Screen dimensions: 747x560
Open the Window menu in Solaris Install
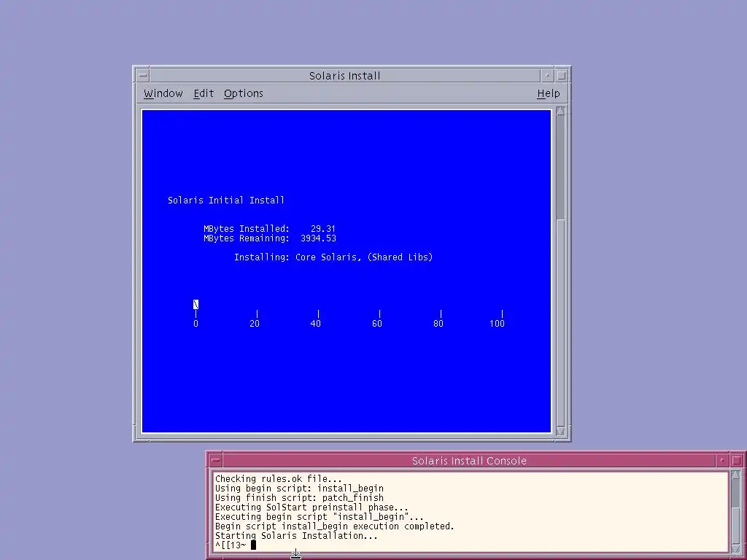pos(163,93)
